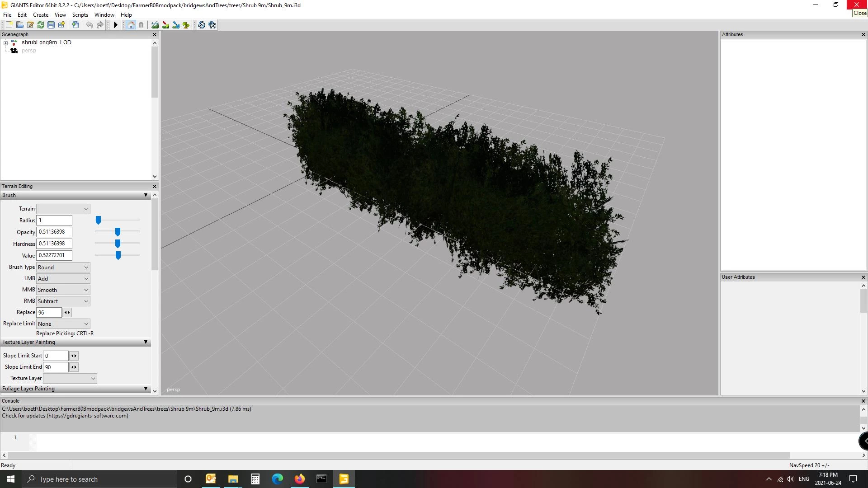Select the terrain sculpt mode icon
Screen dimensions: 868x488
155,25
